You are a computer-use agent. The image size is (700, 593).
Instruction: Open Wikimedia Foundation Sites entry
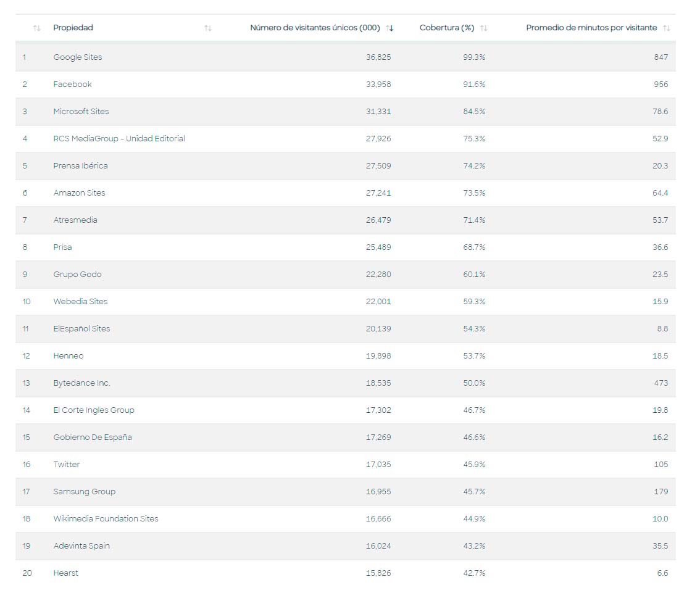(106, 519)
